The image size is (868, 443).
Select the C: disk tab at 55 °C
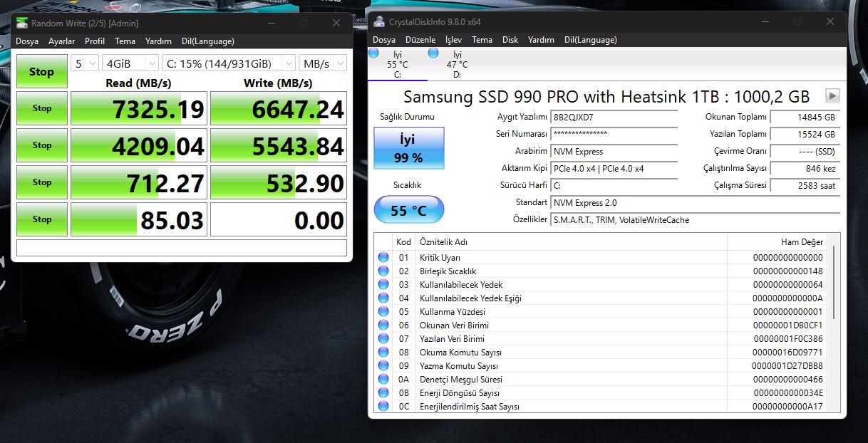click(397, 64)
